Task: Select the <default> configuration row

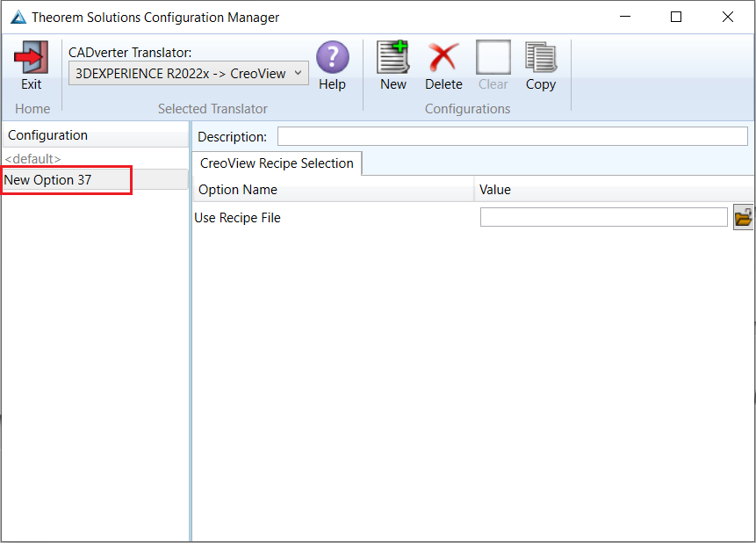Action: [x=95, y=159]
